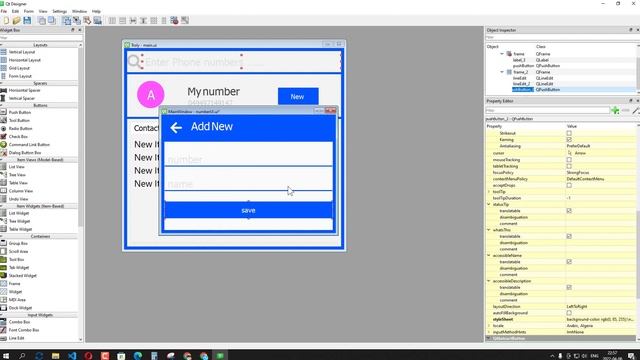Click the Widget Box filter field

point(41,38)
